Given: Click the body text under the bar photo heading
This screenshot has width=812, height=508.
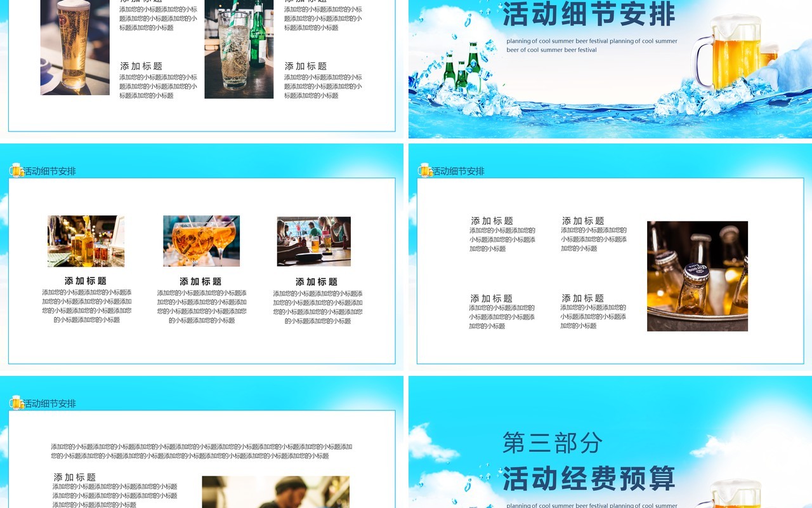Looking at the screenshot, I should [x=318, y=307].
